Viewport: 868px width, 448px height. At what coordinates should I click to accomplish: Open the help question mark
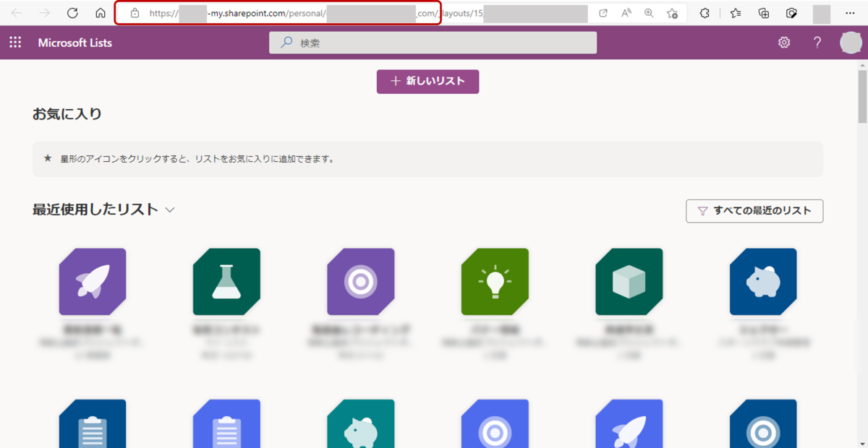click(817, 43)
